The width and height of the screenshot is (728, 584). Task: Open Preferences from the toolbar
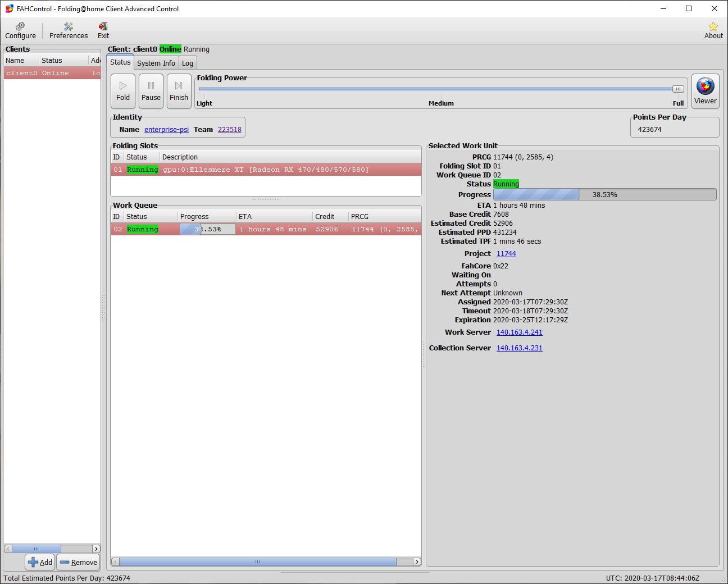(x=69, y=31)
